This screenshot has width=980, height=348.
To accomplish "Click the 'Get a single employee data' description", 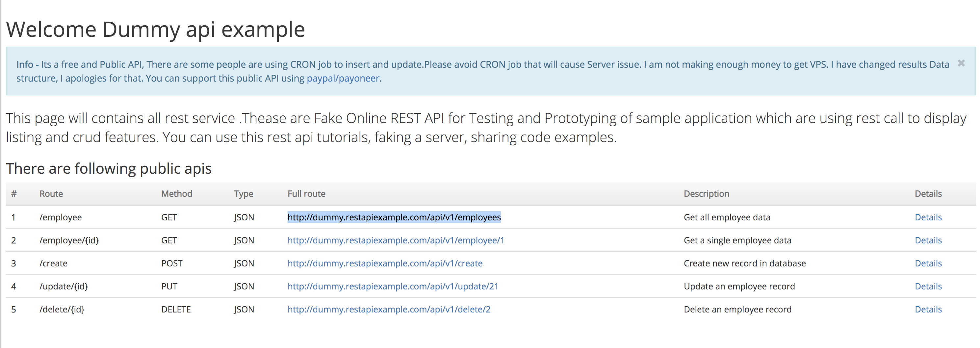I will [x=737, y=240].
